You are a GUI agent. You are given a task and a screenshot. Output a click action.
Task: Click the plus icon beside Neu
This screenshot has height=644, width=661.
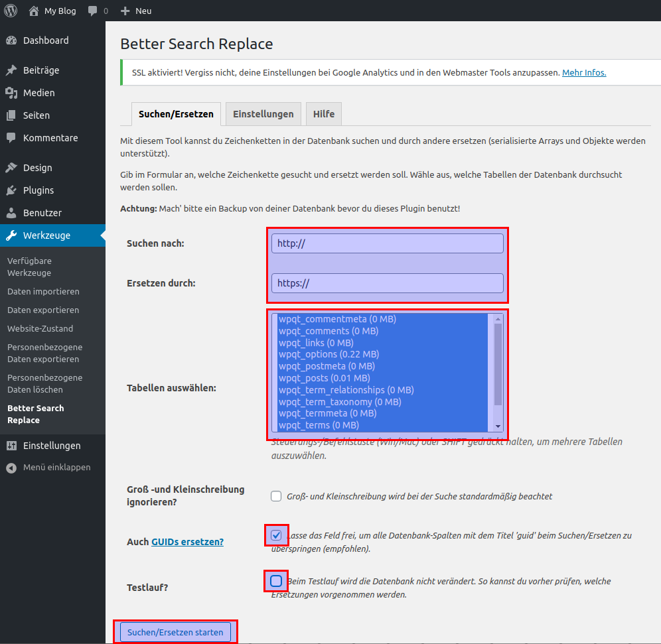[x=125, y=11]
